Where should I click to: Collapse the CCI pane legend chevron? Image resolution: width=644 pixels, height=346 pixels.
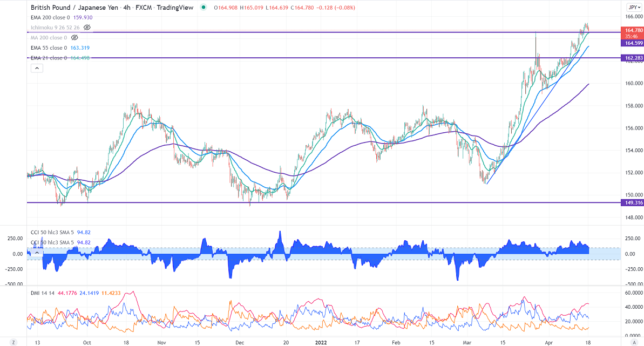click(37, 252)
